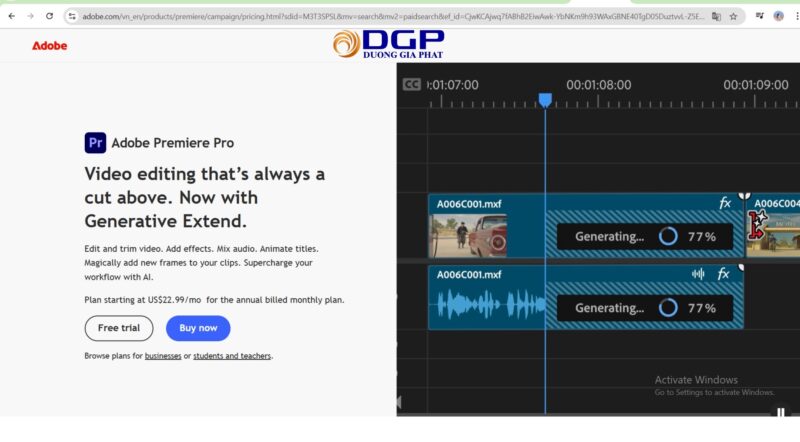Click the fx badge on the audio clip
The image size is (800, 442).
tap(723, 274)
